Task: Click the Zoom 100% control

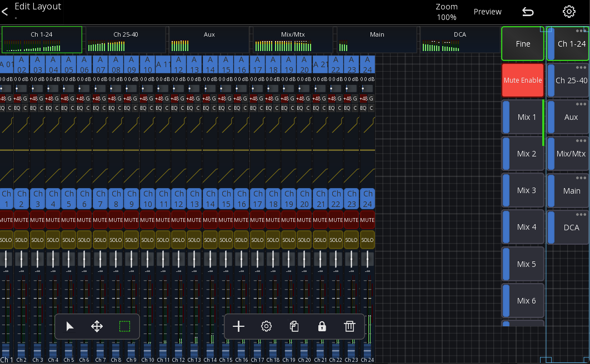Action: pyautogui.click(x=447, y=12)
